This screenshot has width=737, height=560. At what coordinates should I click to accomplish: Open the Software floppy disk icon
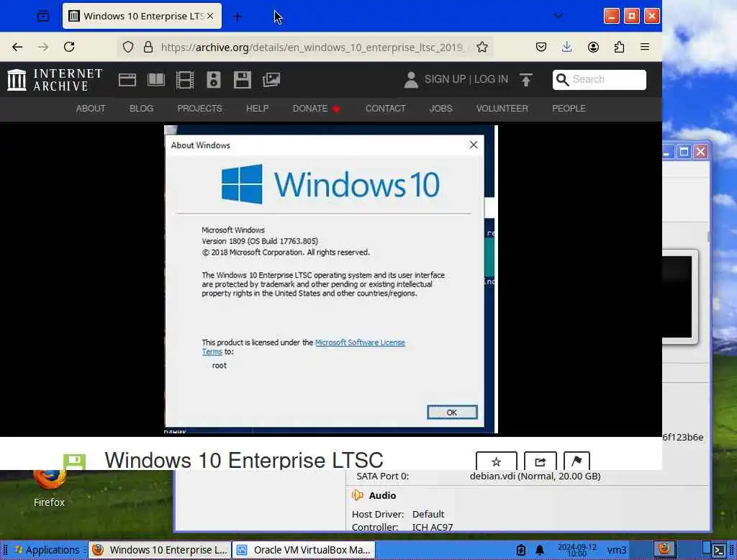242,79
